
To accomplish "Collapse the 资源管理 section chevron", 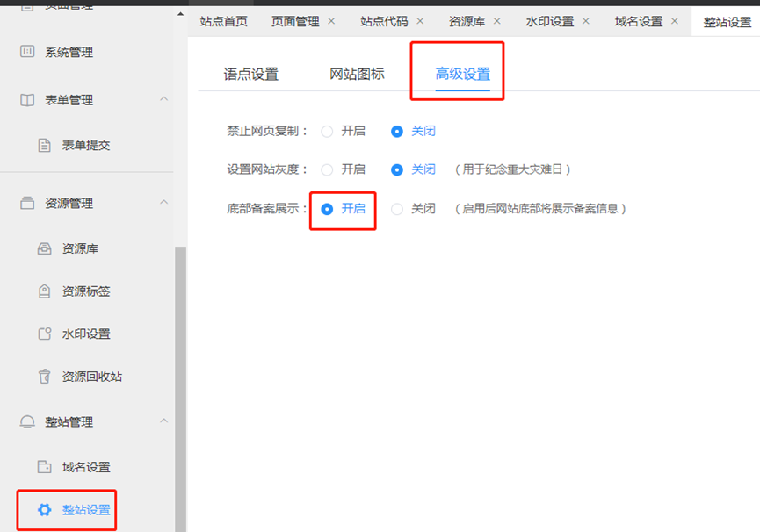I will 163,203.
